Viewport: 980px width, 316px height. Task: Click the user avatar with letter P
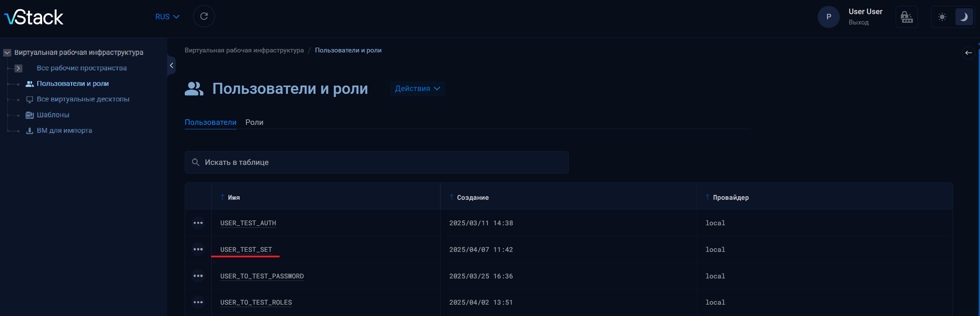coord(828,17)
